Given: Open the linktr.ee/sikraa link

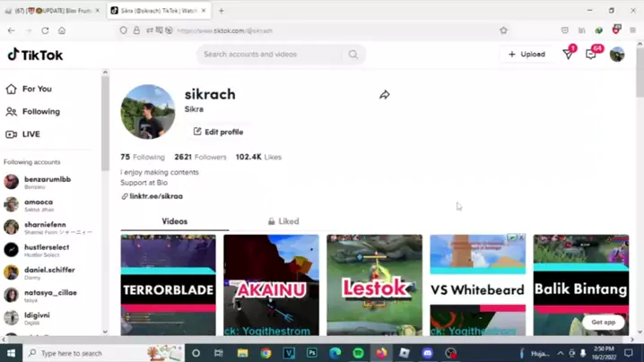Looking at the screenshot, I should pyautogui.click(x=155, y=196).
